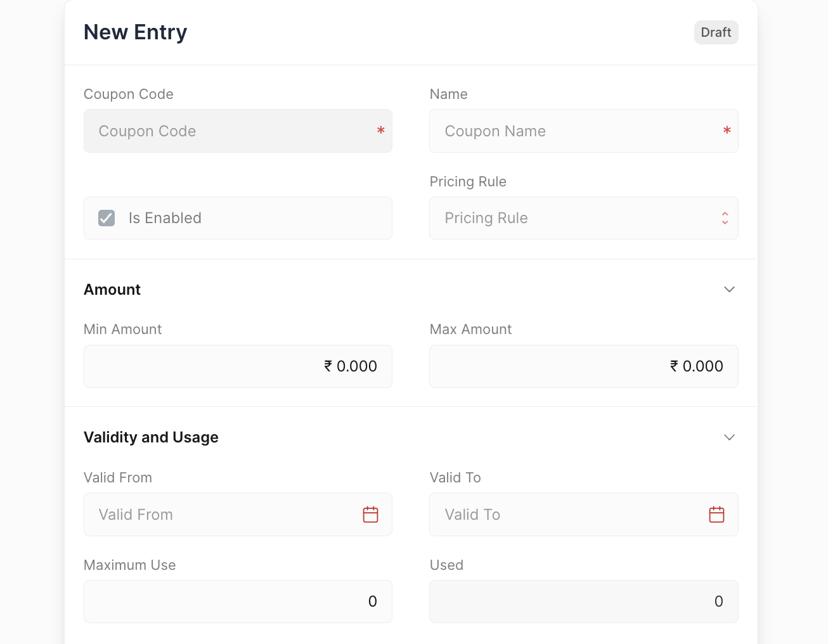Image resolution: width=828 pixels, height=644 pixels.
Task: Click the New Entry heading
Action: (x=136, y=32)
